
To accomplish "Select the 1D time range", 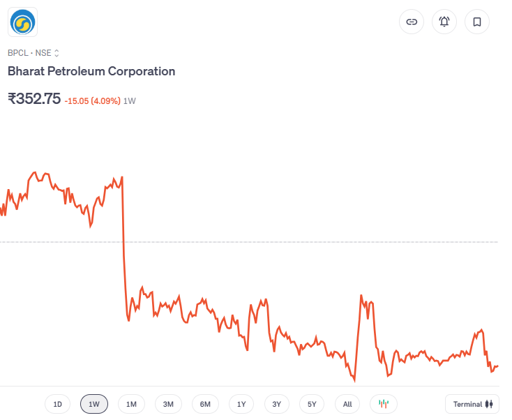I will pyautogui.click(x=58, y=404).
